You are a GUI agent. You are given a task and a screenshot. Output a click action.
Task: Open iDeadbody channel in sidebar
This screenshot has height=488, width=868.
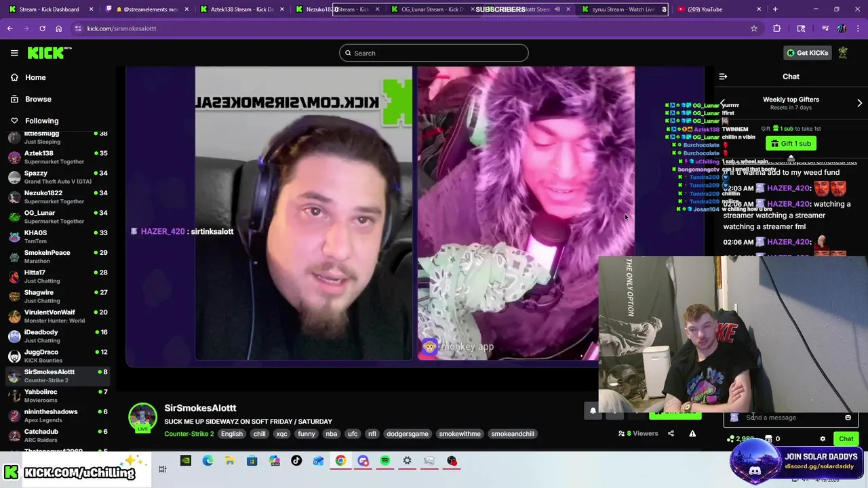click(x=58, y=336)
